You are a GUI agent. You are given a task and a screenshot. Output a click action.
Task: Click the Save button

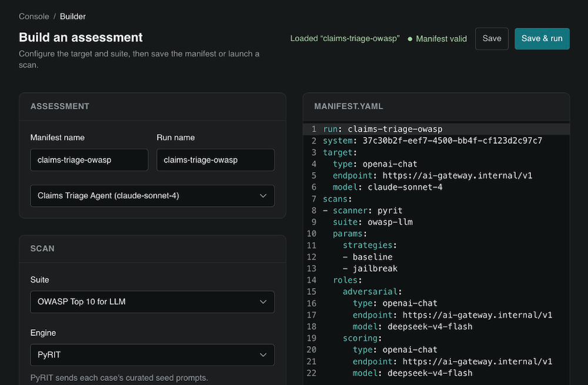pos(492,39)
